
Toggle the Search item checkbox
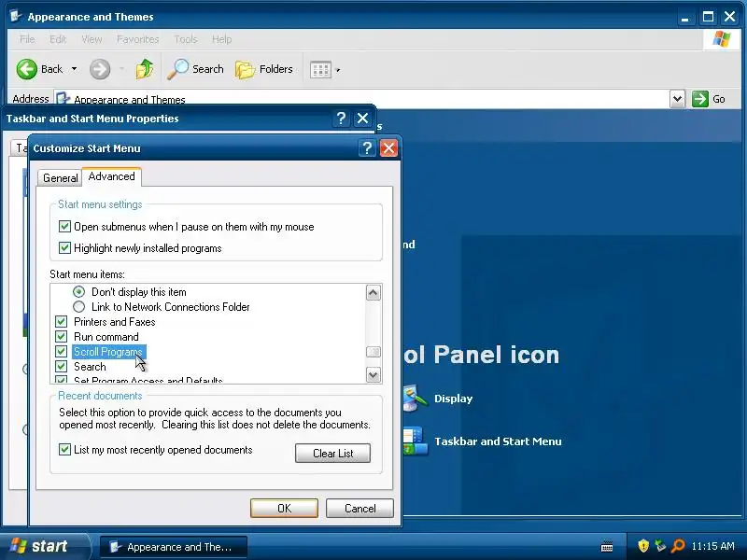coord(61,366)
